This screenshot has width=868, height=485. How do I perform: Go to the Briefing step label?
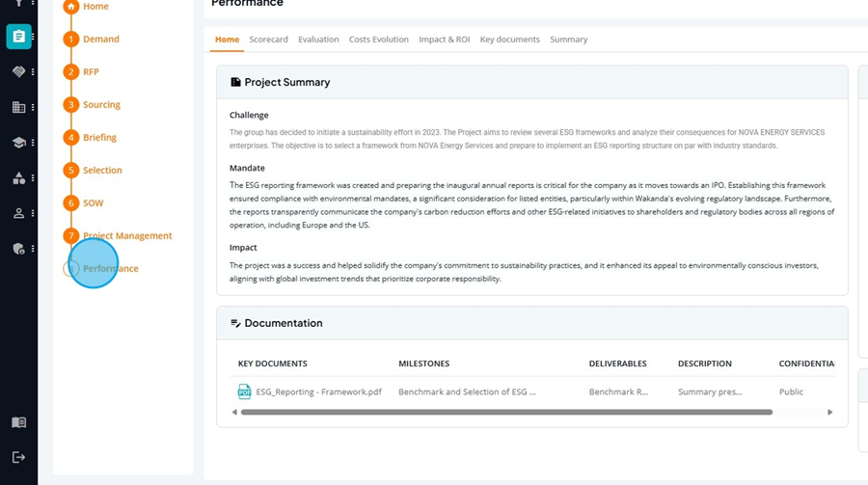(99, 137)
